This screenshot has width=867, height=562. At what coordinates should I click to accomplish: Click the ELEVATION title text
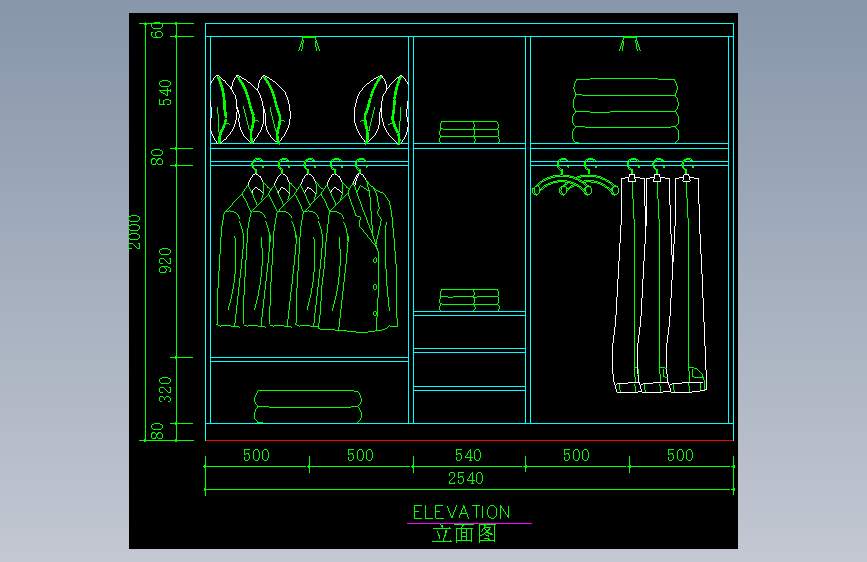coord(462,512)
